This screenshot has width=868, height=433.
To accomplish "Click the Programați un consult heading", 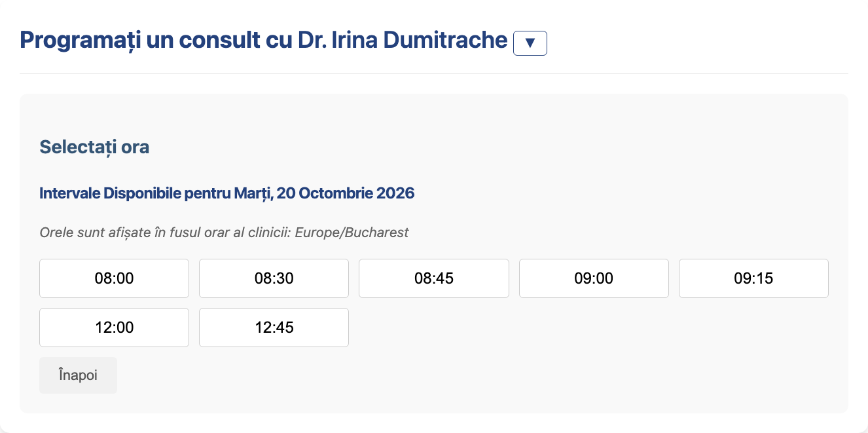I will [x=264, y=41].
